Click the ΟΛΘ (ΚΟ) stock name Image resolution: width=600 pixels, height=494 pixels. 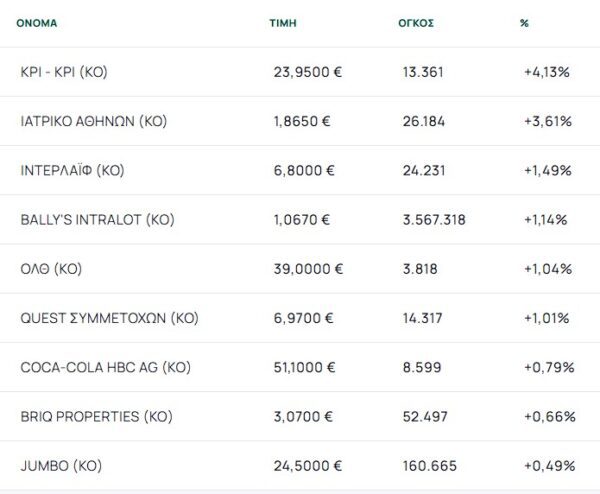[51, 269]
